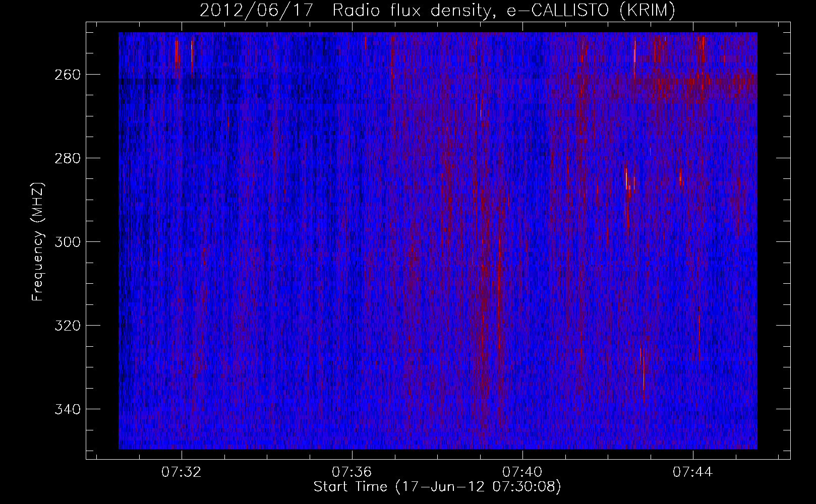This screenshot has width=816, height=504.
Task: Click the 280 frequency tick label
Action: (x=67, y=158)
